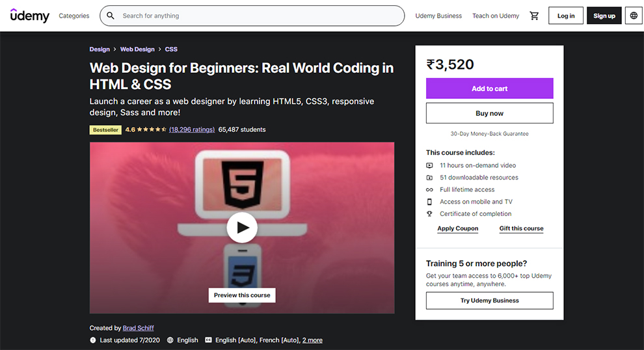Click Apply Coupon
Viewport: 644px width, 350px height.
click(x=457, y=228)
